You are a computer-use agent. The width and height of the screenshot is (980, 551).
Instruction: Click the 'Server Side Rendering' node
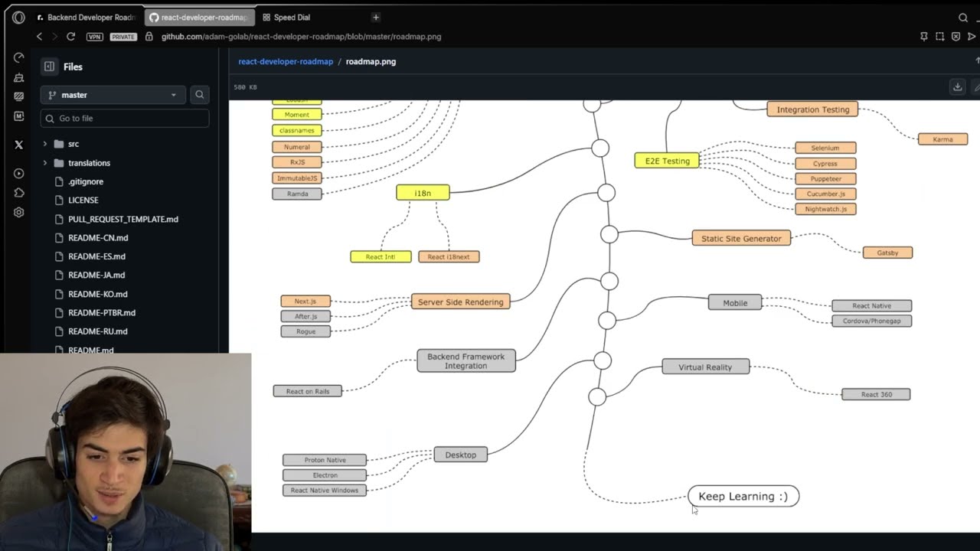(x=461, y=302)
